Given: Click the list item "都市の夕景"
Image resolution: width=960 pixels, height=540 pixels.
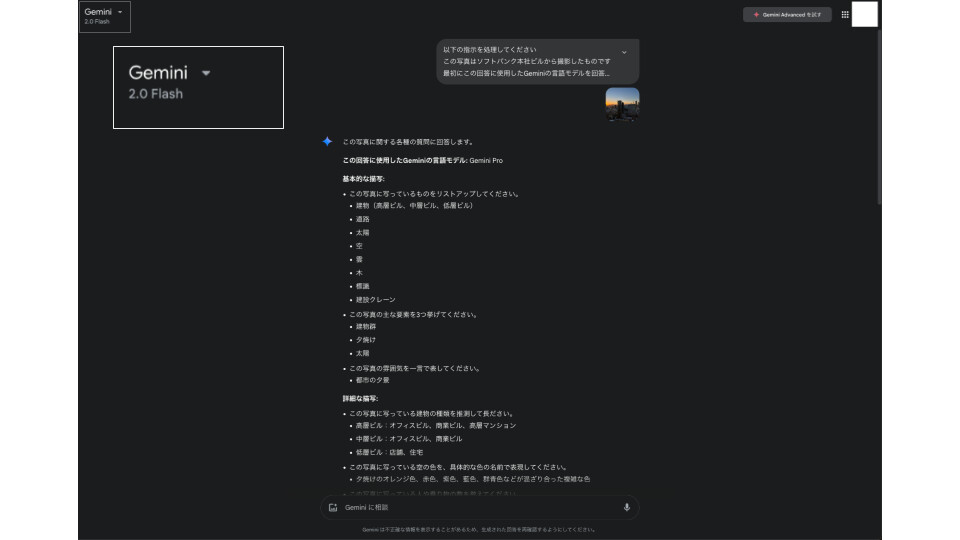Looking at the screenshot, I should pyautogui.click(x=372, y=380).
